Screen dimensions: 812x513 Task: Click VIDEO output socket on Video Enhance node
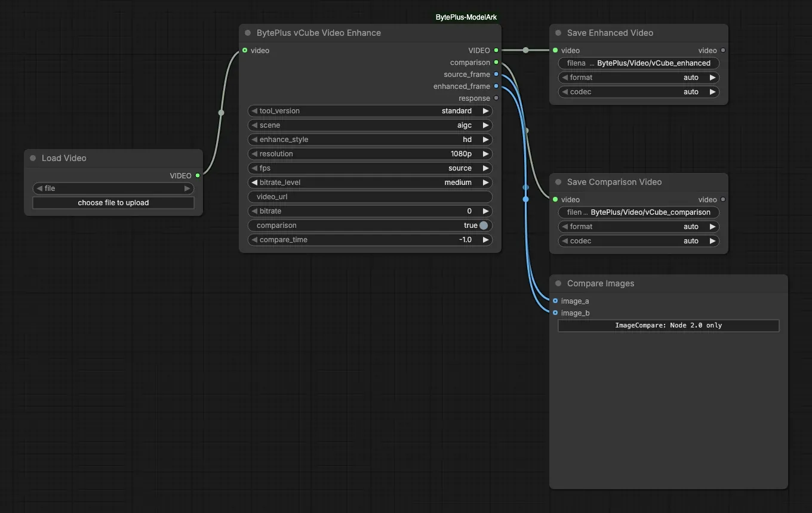(x=496, y=50)
